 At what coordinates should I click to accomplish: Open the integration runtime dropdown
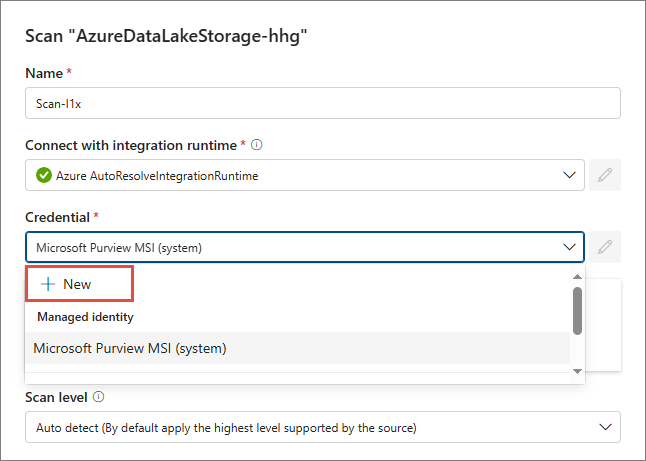click(304, 175)
